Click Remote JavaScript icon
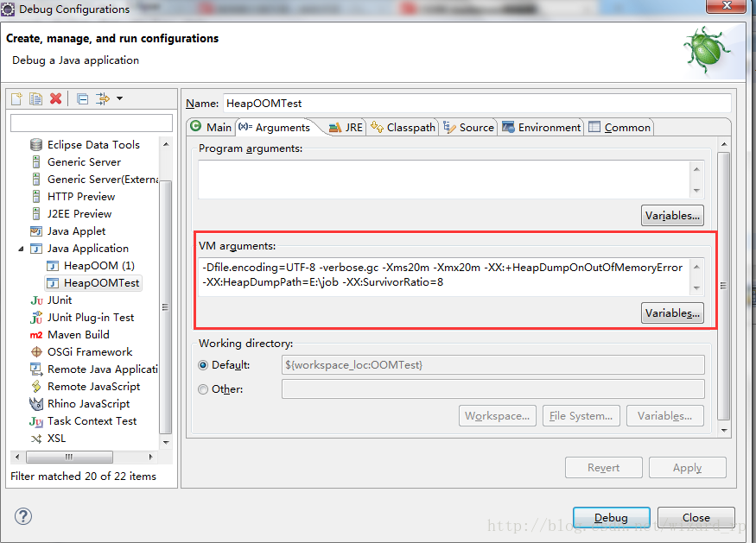Viewport: 756px width, 543px height. [36, 387]
